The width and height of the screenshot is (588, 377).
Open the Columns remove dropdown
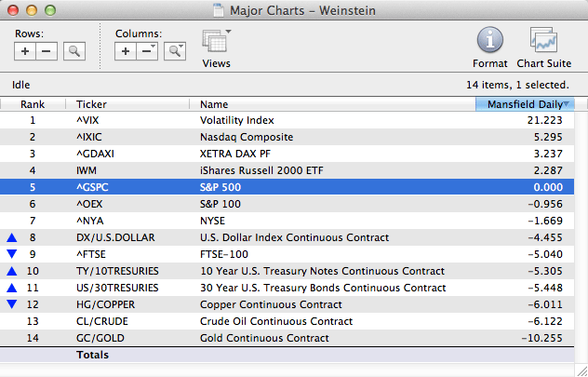[x=148, y=52]
